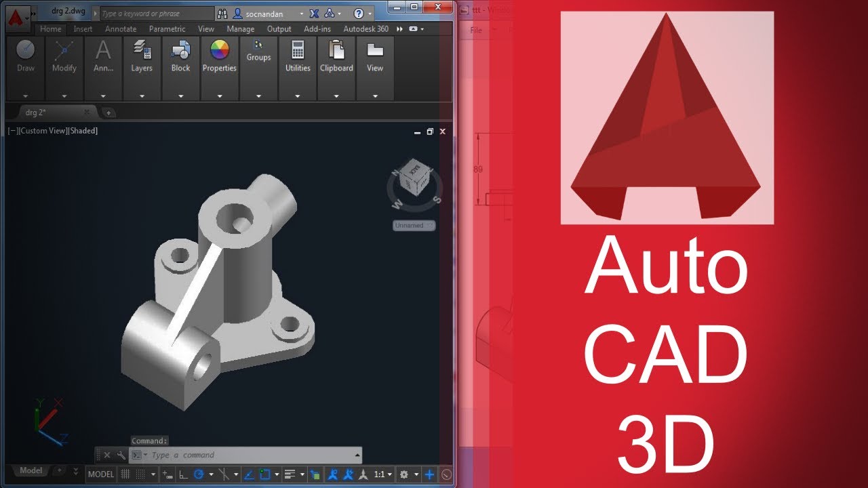Click the keyword search input field
868x488 pixels.
(157, 14)
